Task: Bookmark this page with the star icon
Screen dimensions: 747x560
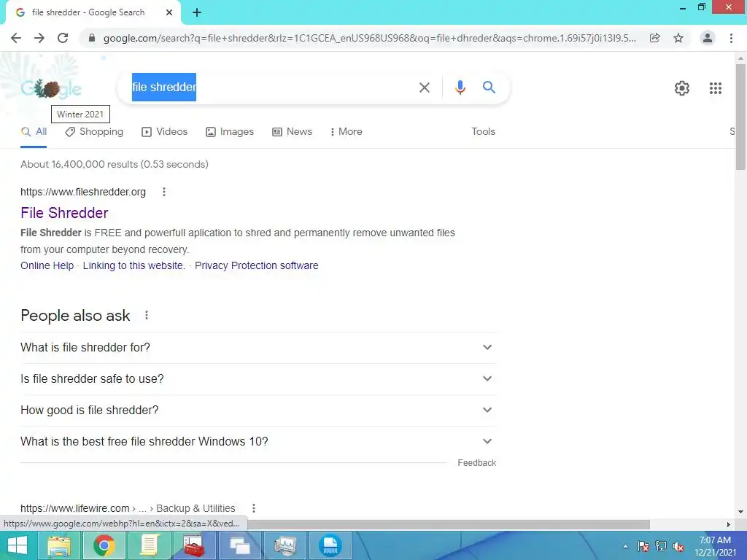Action: pyautogui.click(x=678, y=38)
